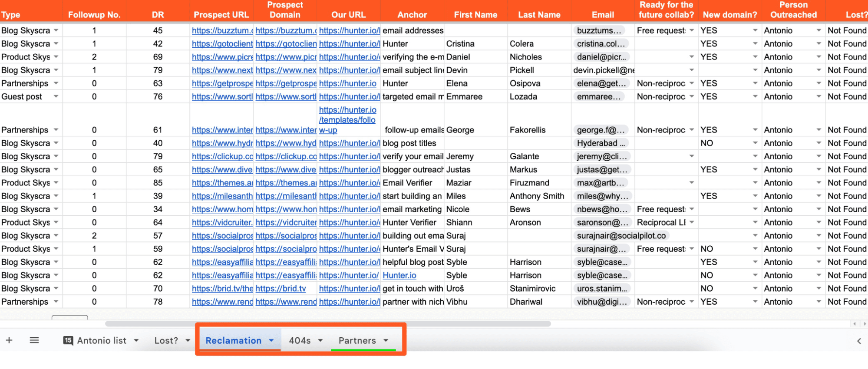Open the New domain dropdown in the Hyderabad row

pyautogui.click(x=755, y=143)
